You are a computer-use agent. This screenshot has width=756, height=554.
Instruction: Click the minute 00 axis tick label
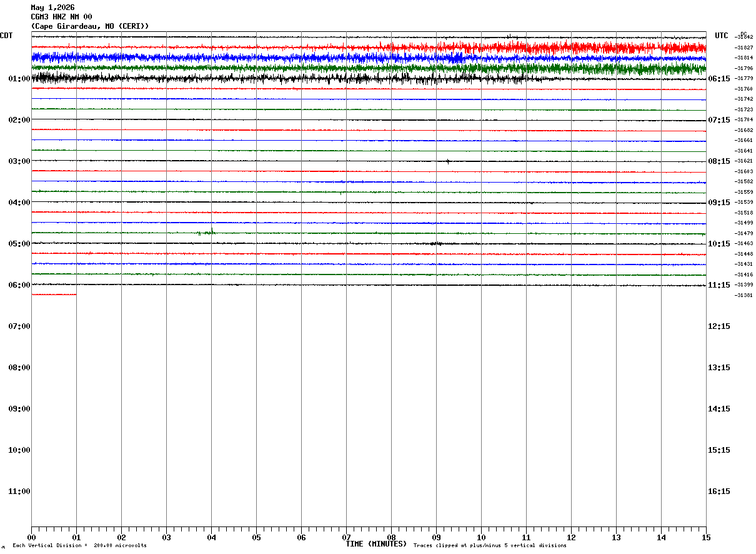[31, 537]
